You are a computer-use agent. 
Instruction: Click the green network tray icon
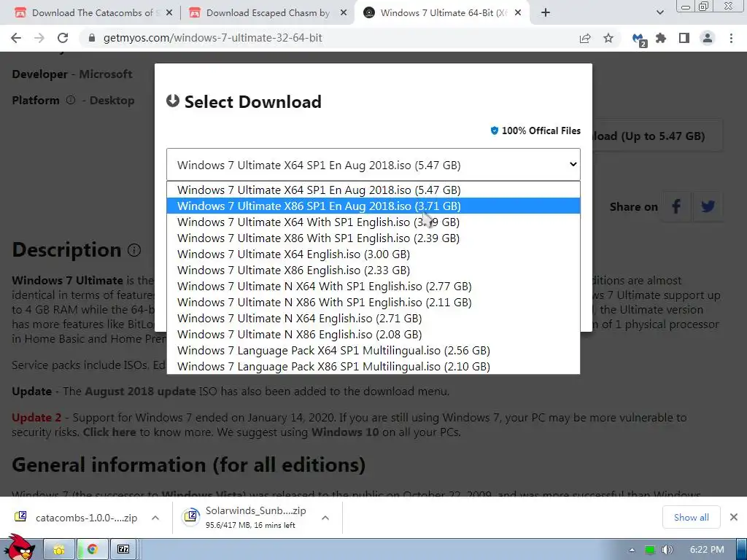[x=650, y=550]
